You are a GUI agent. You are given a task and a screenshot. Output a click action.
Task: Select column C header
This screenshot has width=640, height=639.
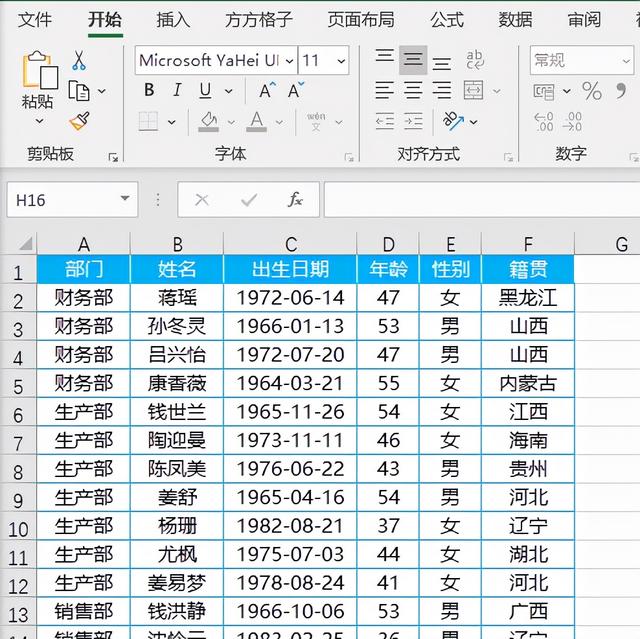290,244
